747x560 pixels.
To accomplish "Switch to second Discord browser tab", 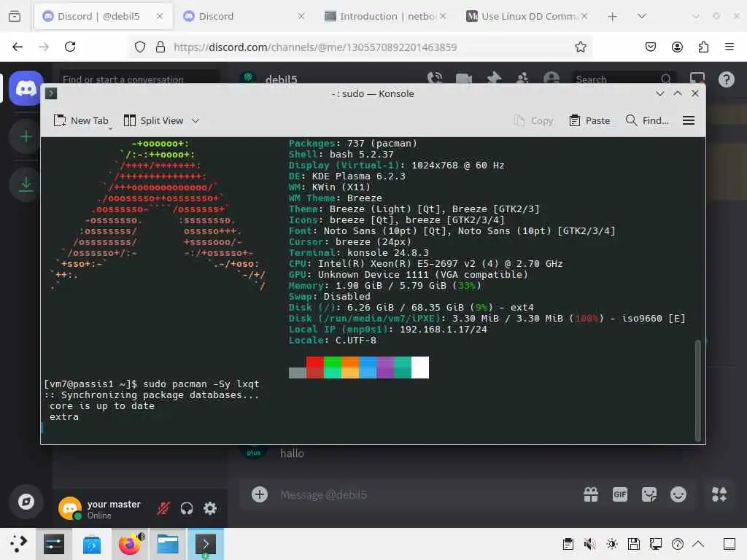I will 244,16.
